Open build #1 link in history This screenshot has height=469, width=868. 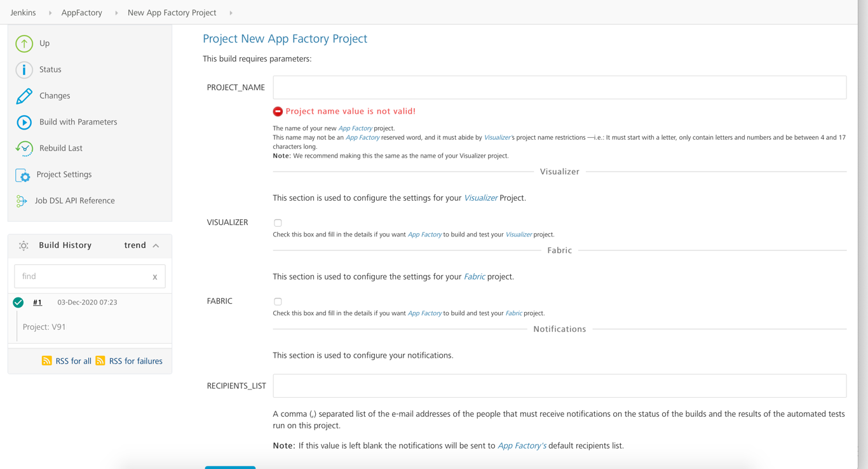[x=37, y=302]
